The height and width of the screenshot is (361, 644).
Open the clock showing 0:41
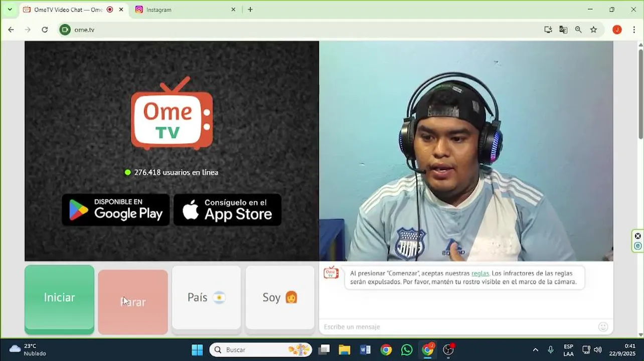tap(623, 349)
